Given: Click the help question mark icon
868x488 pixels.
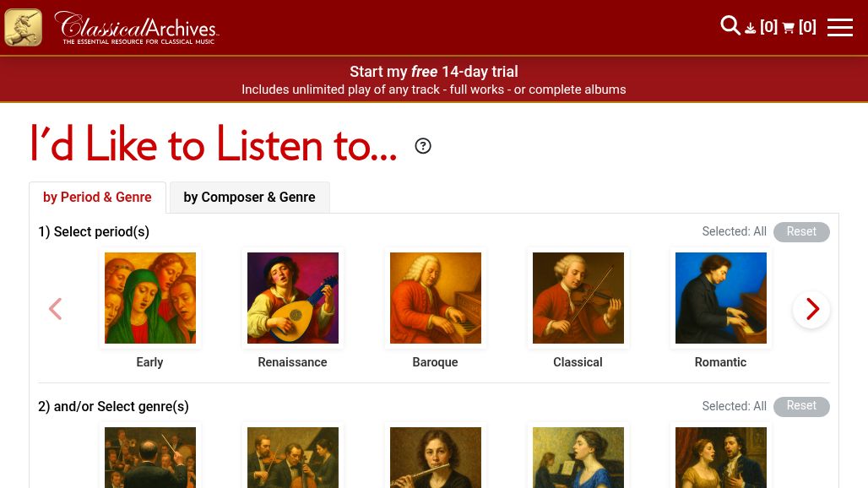Looking at the screenshot, I should 423,146.
